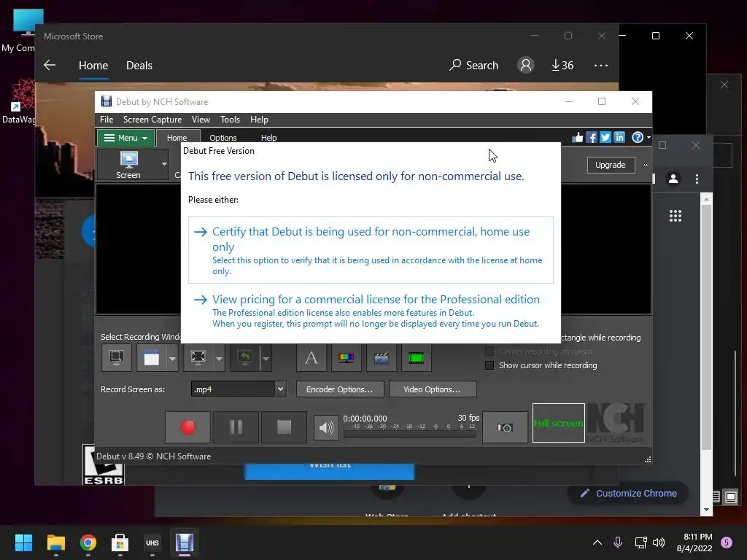The height and width of the screenshot is (560, 747).
Task: Click the Chrome window vertical scrollbar
Action: pyautogui.click(x=706, y=326)
